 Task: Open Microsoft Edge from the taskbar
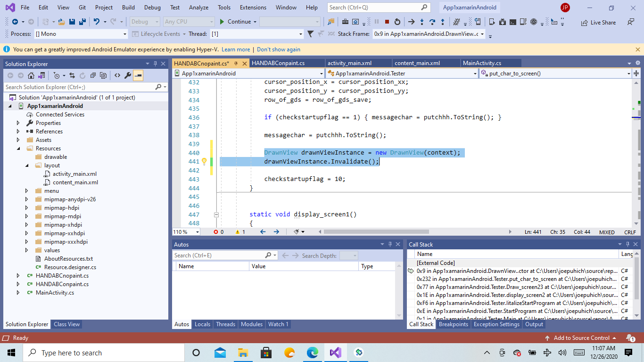[313, 352]
